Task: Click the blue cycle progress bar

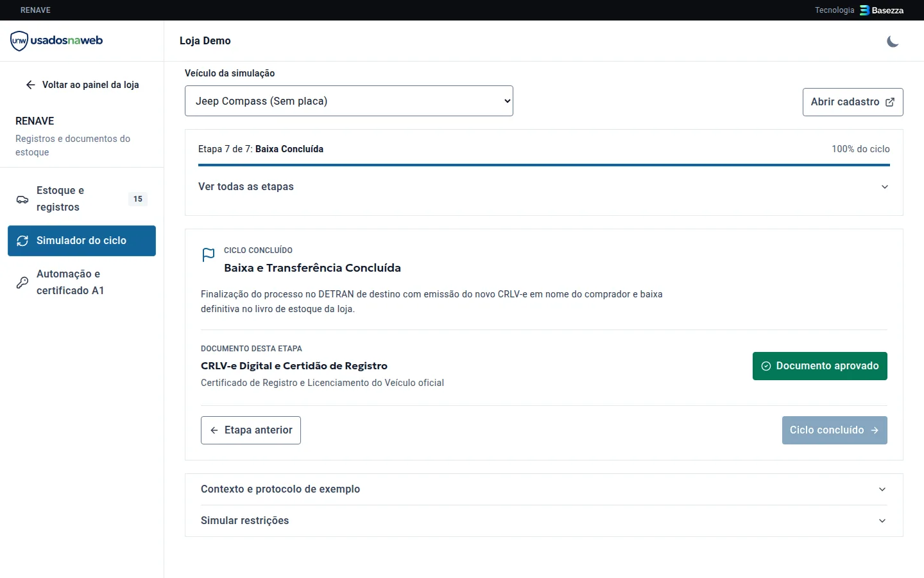Action: pyautogui.click(x=544, y=165)
